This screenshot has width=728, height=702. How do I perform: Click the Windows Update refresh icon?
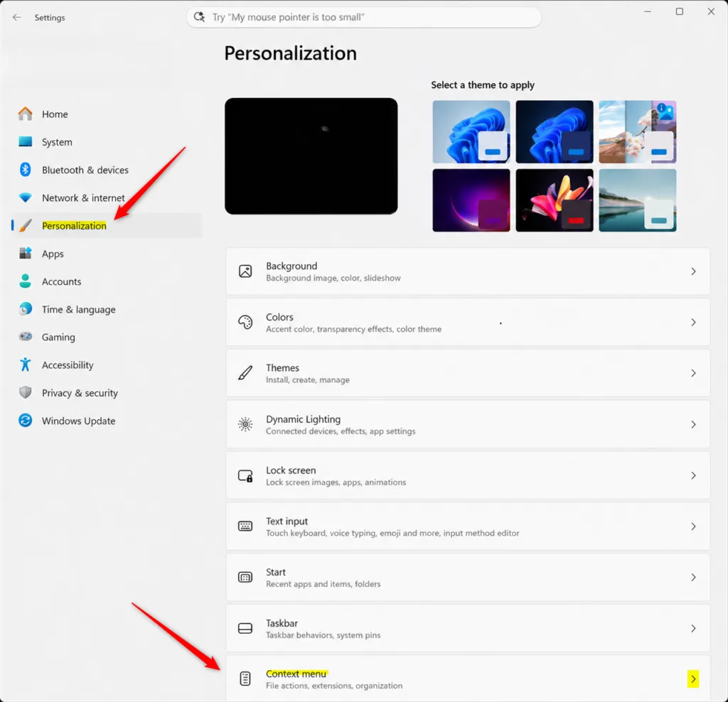(25, 421)
